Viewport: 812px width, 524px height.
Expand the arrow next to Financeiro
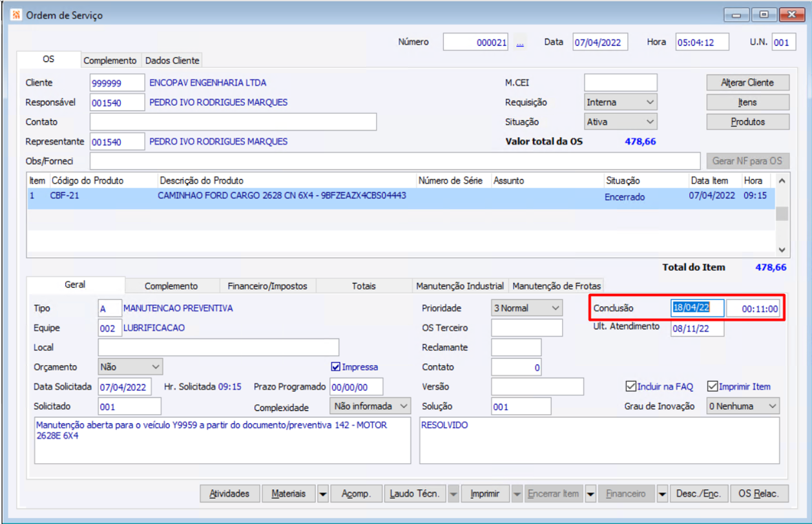point(662,494)
